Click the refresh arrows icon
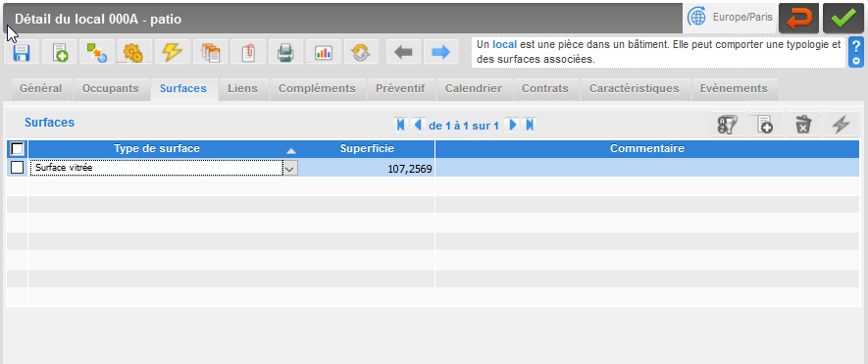 (361, 52)
